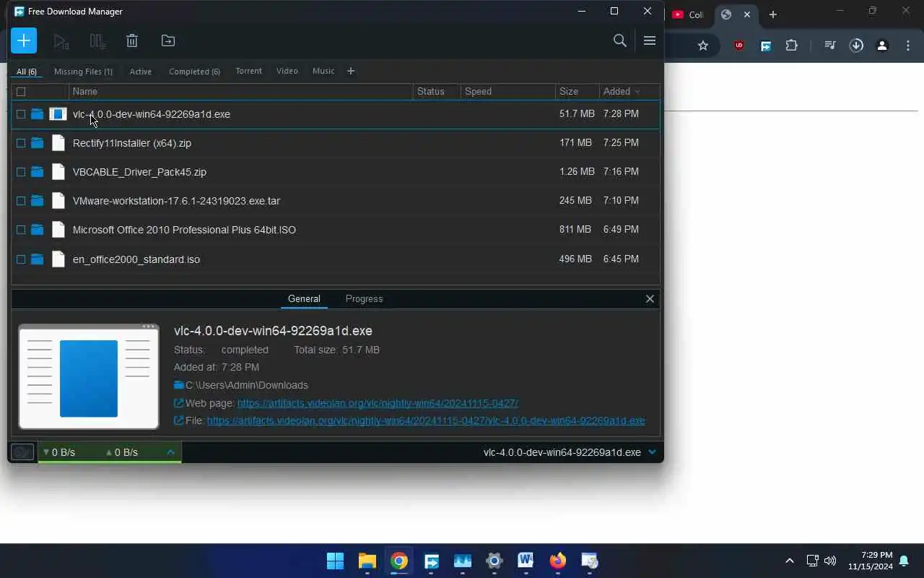924x578 pixels.
Task: Click FDM extension icon in Chrome toolbar
Action: 766,46
